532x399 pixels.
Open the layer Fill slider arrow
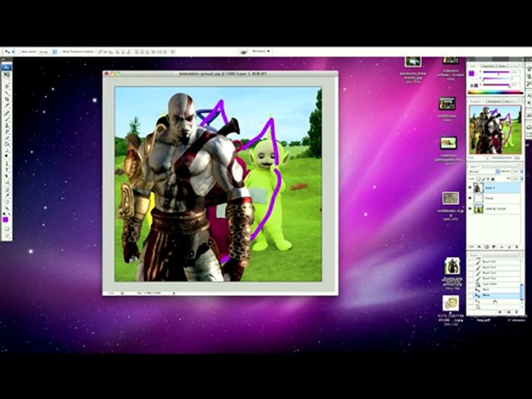click(x=522, y=179)
